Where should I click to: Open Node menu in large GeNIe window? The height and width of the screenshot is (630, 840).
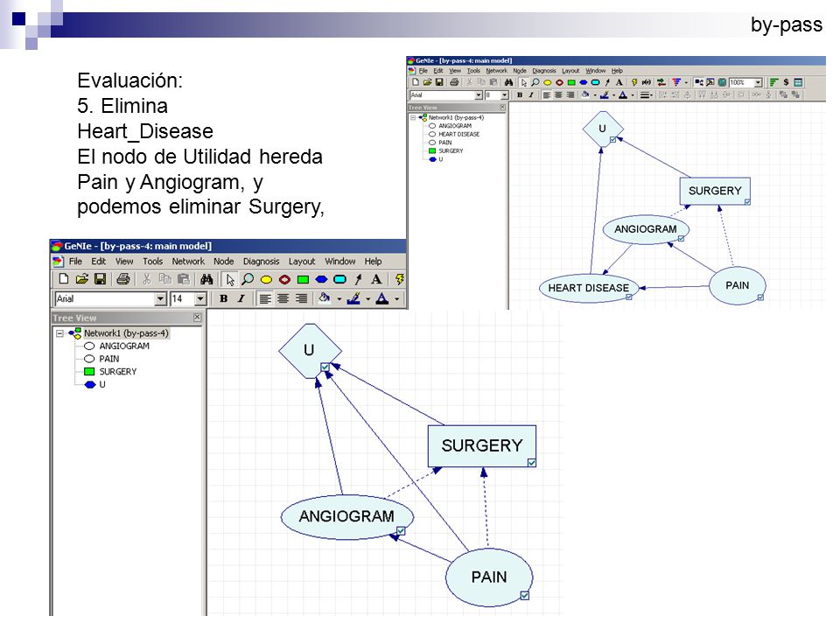click(x=223, y=262)
